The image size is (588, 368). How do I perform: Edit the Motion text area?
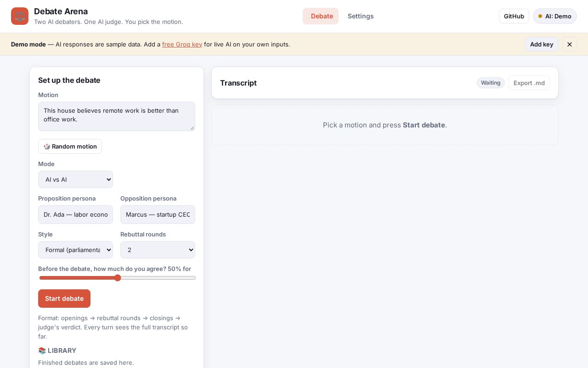coord(117,116)
